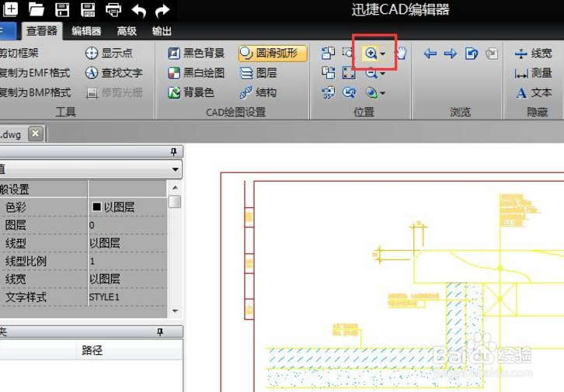This screenshot has height=392, width=564.
Task: Select the 线宽 property value 以图层
Action: coord(127,279)
